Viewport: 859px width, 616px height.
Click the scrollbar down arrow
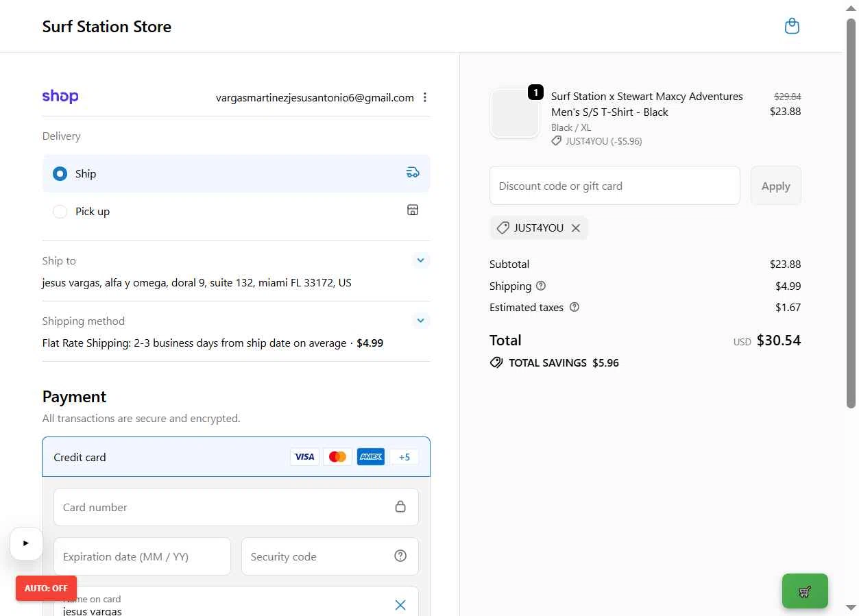click(851, 607)
